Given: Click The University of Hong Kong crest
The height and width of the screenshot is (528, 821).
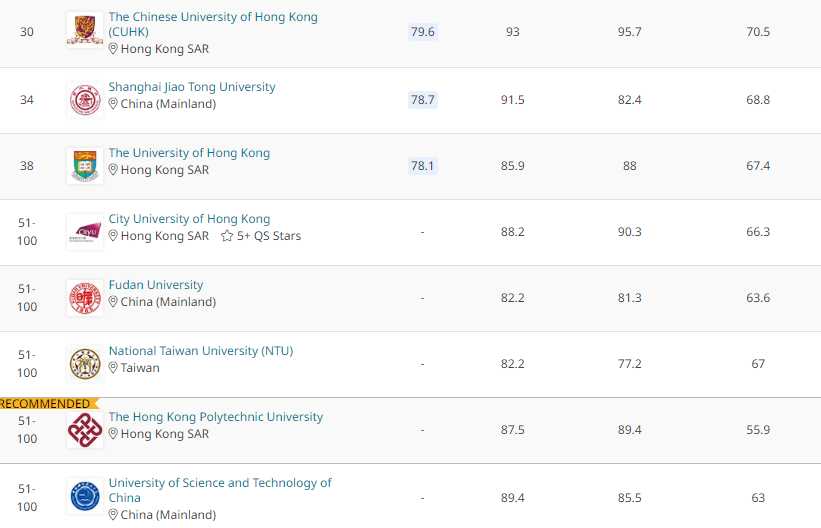Looking at the screenshot, I should point(84,165).
